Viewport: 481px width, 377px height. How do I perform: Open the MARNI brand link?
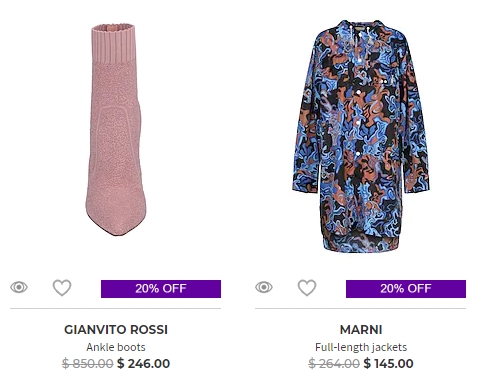tap(361, 330)
